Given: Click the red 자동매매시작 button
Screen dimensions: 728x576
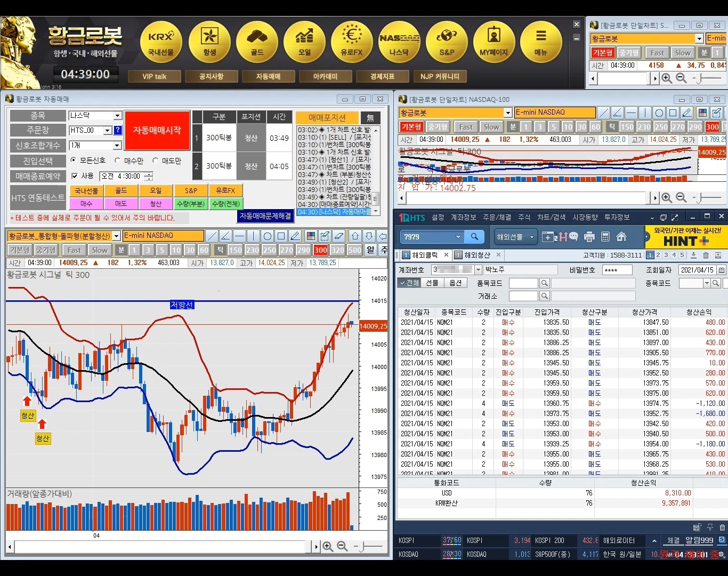Looking at the screenshot, I should point(157,131).
